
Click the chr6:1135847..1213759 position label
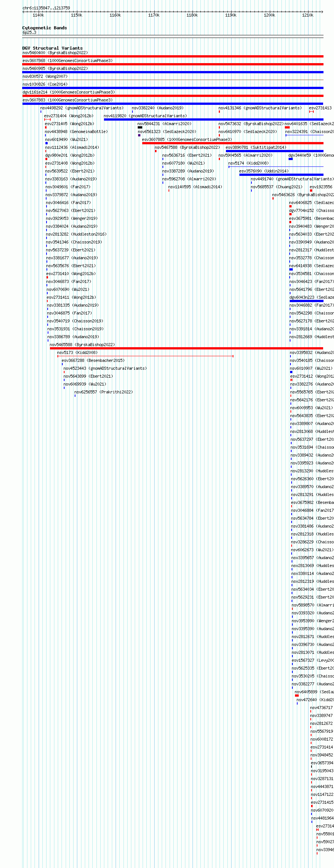(x=46, y=8)
